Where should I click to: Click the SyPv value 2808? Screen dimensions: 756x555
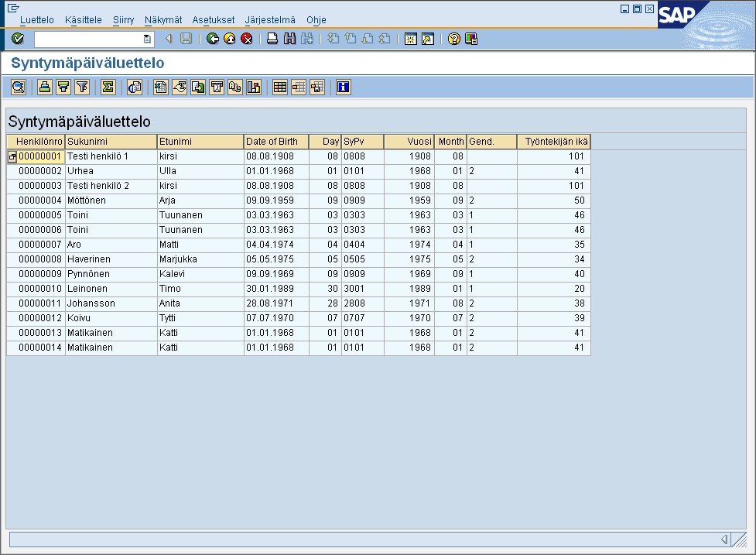(354, 303)
